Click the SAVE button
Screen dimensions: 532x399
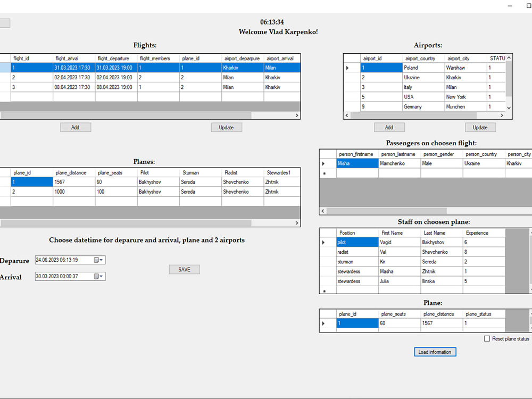[184, 269]
